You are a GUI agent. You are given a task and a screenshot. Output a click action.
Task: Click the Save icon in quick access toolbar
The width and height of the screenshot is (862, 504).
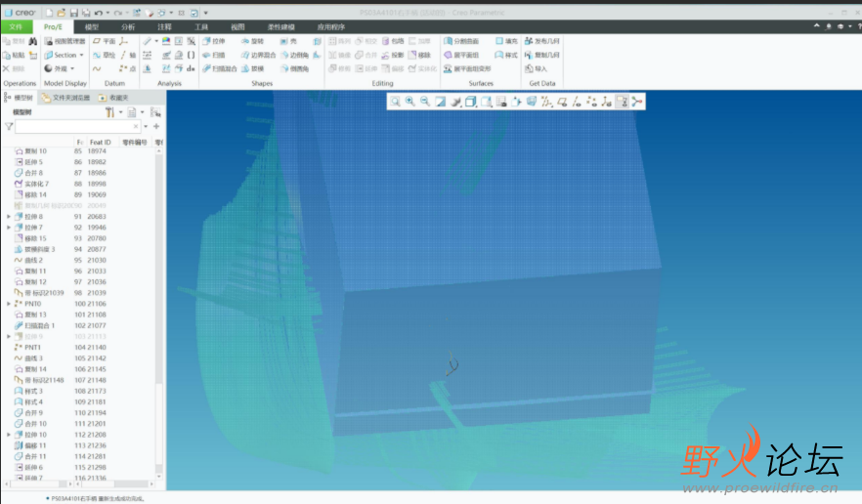coord(73,12)
